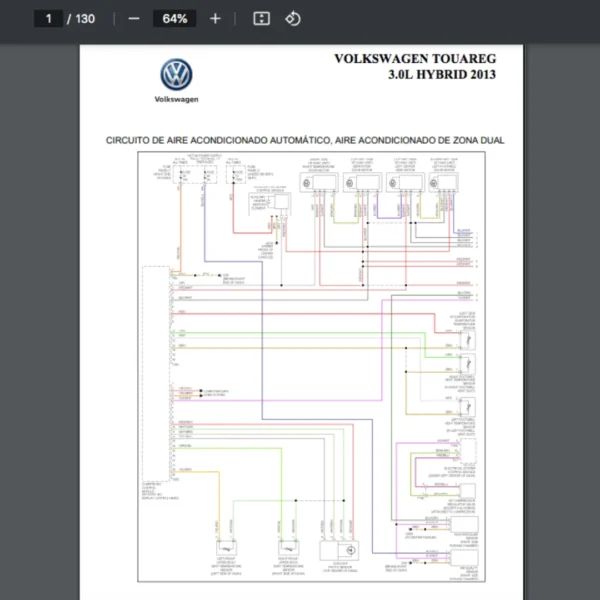Click the fit to page icon
The height and width of the screenshot is (600, 600).
[262, 19]
